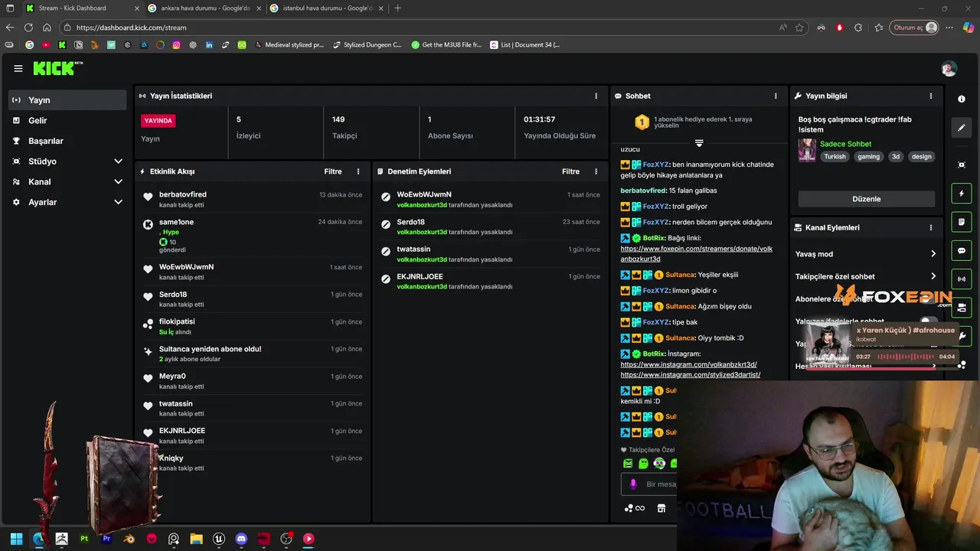
Task: Click the chat bubble icon in right sidebar
Action: (x=962, y=250)
